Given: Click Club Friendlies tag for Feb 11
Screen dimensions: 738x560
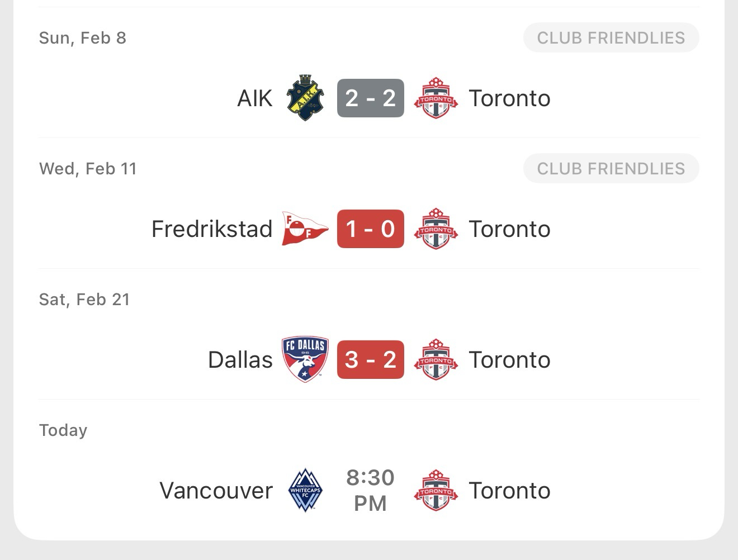Looking at the screenshot, I should click(x=611, y=169).
